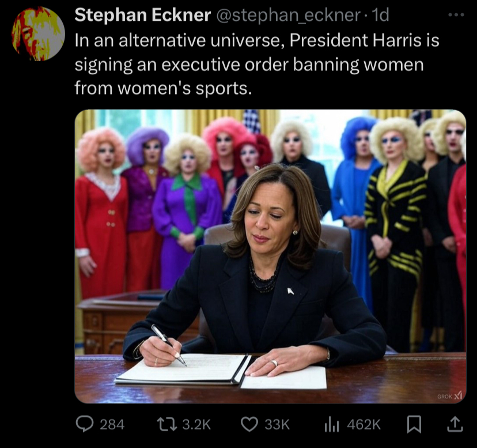Click the pen in the photo
477x448 pixels.
click(169, 345)
